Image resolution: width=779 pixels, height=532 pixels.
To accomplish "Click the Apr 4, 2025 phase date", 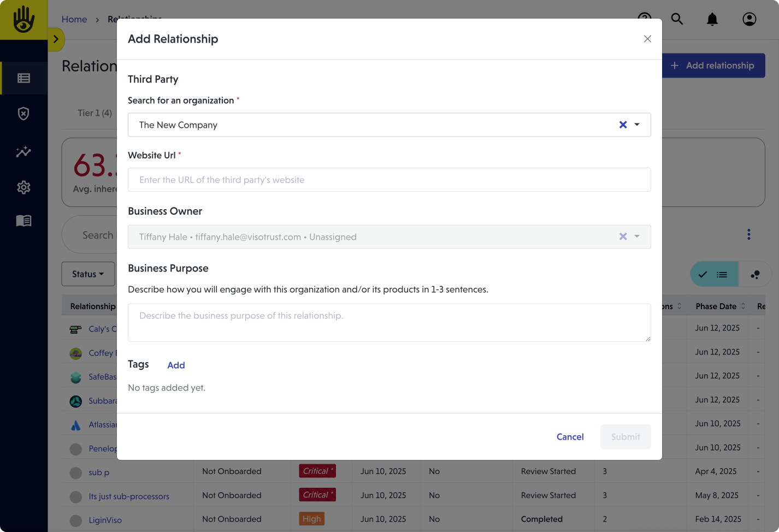I will [716, 471].
